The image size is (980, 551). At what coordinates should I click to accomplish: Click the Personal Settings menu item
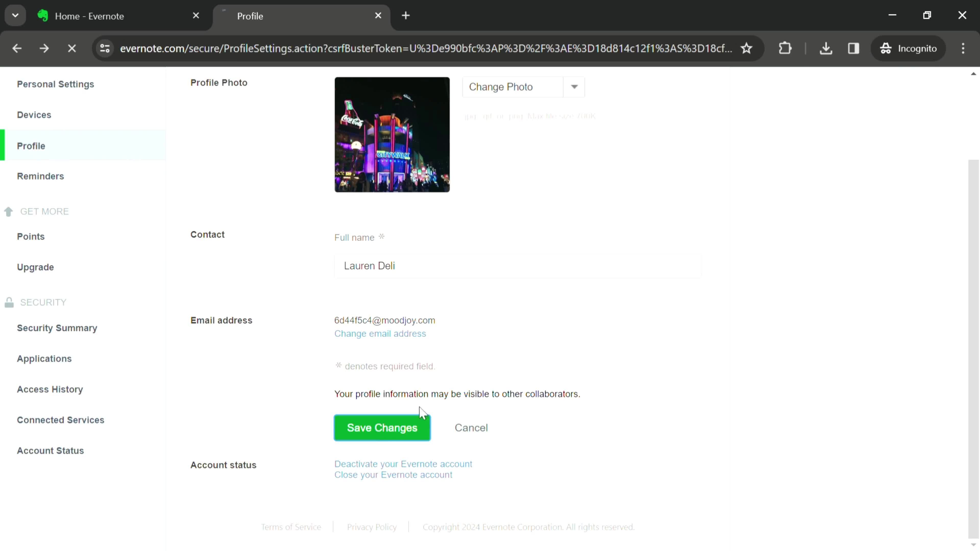55,83
